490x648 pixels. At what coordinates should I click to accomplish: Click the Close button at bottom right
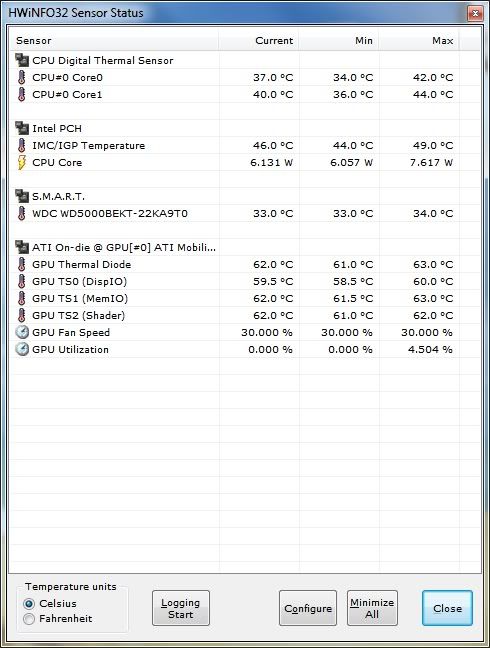coord(447,608)
